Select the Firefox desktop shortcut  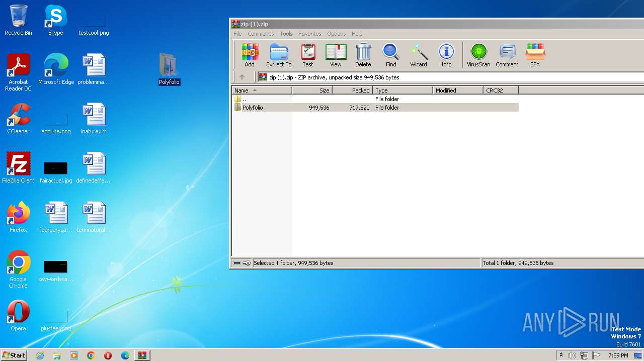coord(18,217)
